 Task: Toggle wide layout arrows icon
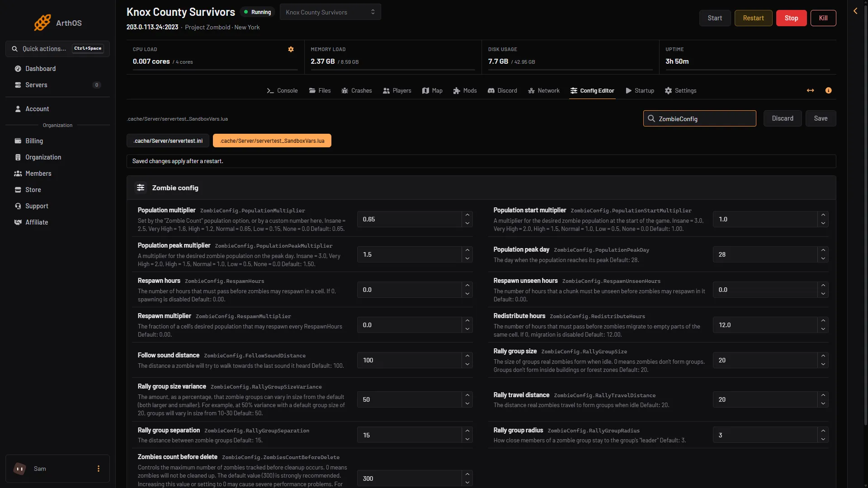[x=810, y=90]
